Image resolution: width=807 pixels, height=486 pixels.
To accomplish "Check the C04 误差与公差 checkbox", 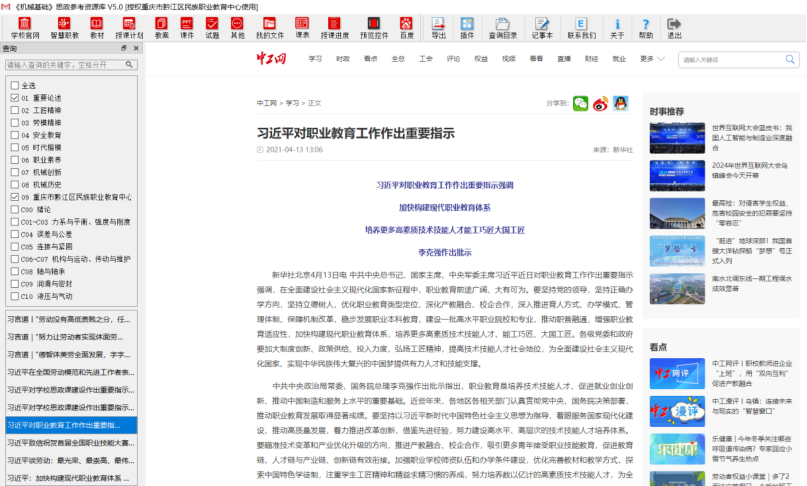I will [15, 234].
